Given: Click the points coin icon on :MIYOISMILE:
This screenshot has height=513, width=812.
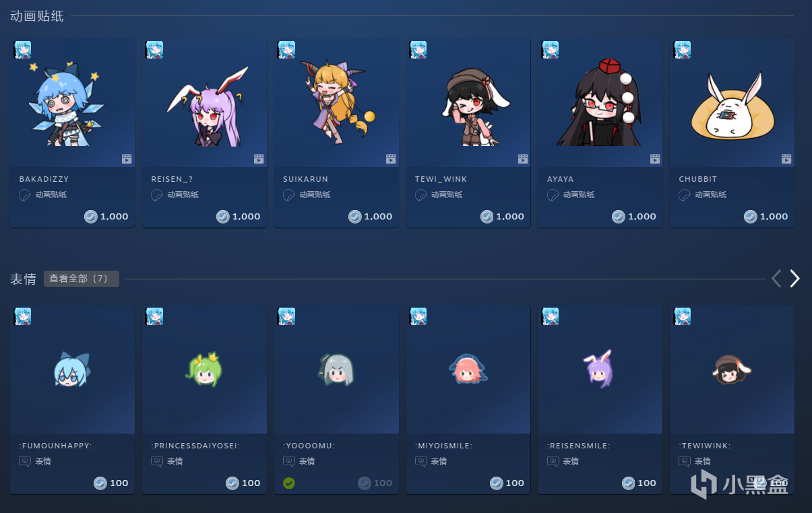Looking at the screenshot, I should coord(497,483).
